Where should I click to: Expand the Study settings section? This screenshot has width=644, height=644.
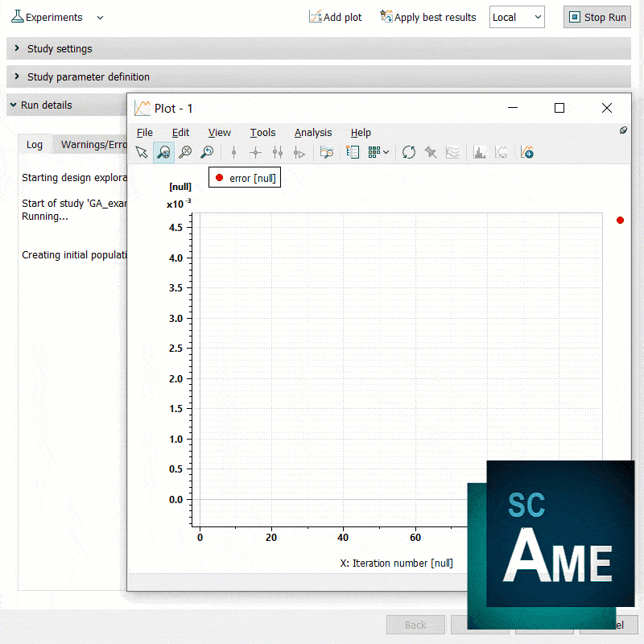coord(17,48)
